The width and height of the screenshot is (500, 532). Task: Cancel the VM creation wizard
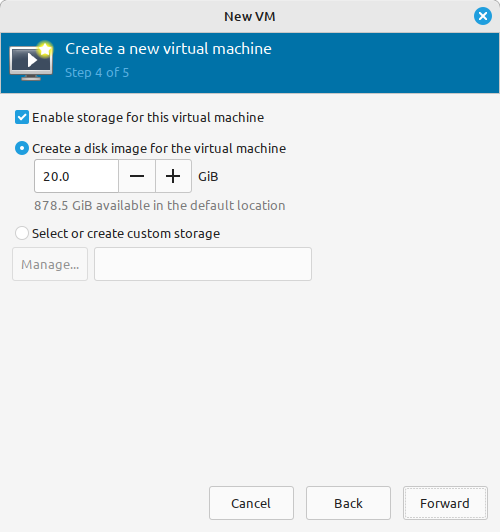click(251, 503)
